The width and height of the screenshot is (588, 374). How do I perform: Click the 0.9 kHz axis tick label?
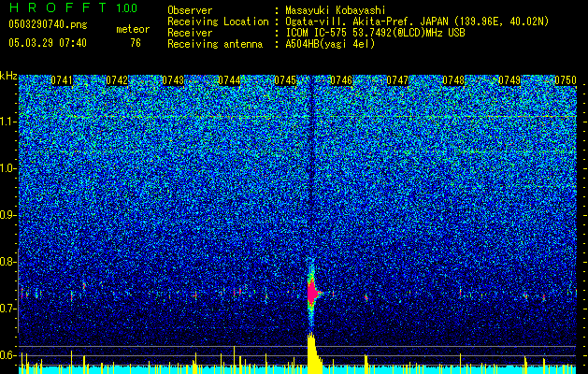[8, 215]
